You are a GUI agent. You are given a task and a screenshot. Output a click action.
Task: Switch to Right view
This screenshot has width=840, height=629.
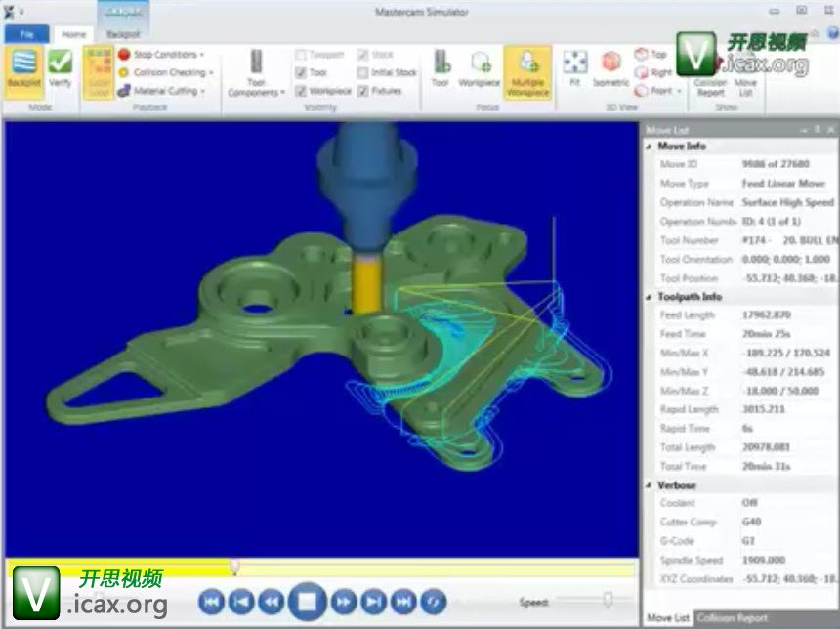click(x=653, y=72)
